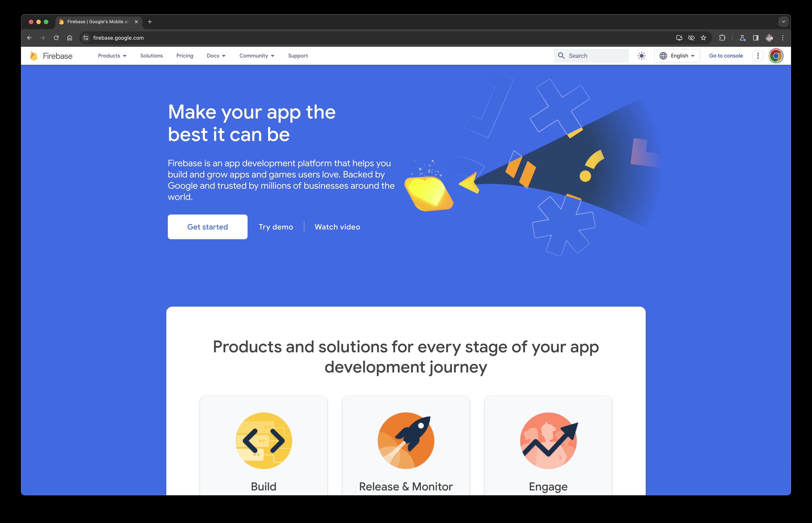
Task: Click the Pricing menu item
Action: [x=184, y=56]
